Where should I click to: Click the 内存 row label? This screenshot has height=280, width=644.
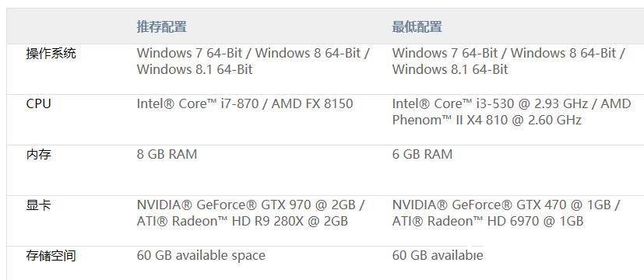coord(39,155)
